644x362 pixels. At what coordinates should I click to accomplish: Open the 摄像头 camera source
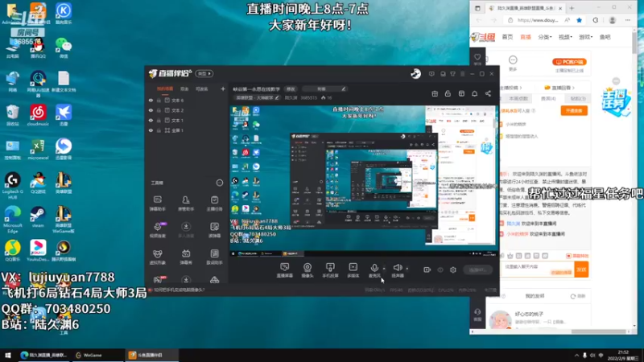[x=308, y=270]
